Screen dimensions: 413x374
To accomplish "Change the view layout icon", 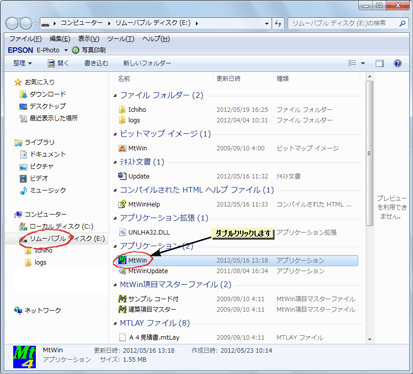I will point(352,63).
